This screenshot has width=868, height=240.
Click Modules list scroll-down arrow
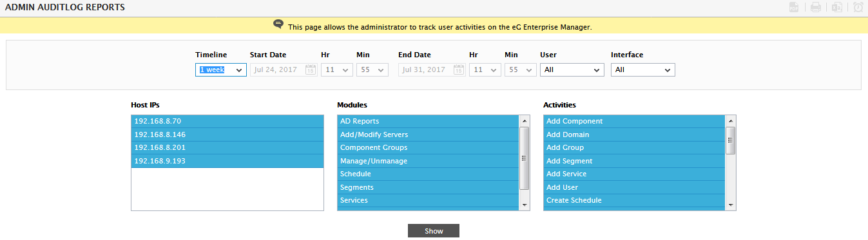pos(525,205)
